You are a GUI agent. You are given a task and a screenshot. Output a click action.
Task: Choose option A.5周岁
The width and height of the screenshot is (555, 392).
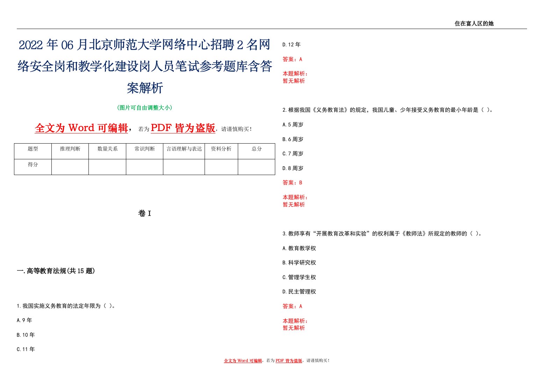[293, 124]
